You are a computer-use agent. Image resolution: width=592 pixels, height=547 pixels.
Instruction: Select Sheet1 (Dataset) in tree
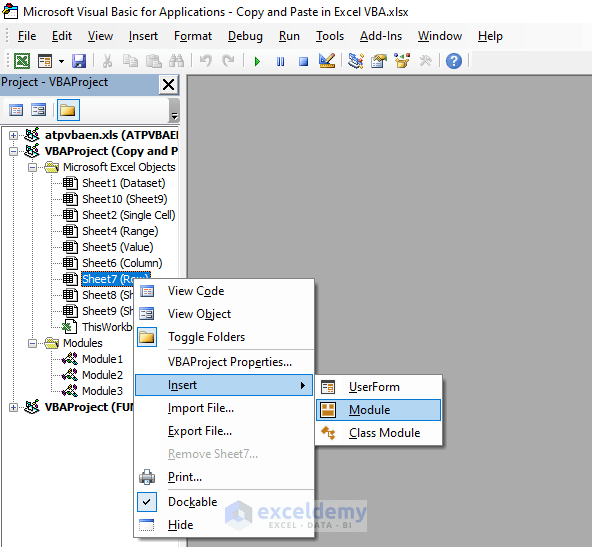(123, 183)
